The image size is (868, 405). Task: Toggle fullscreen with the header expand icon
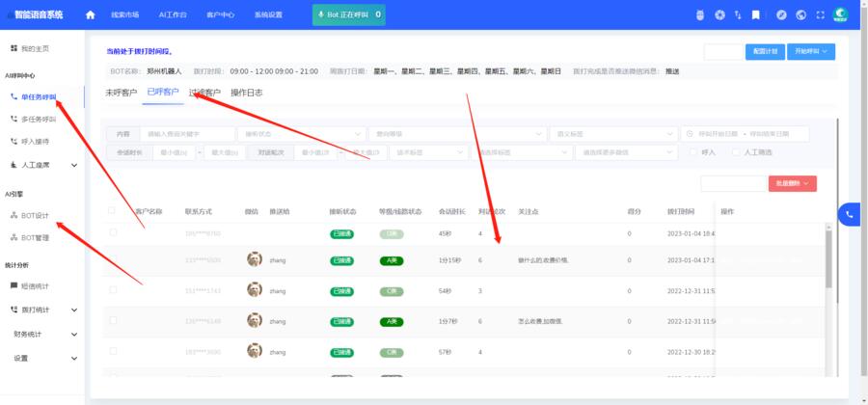(820, 14)
